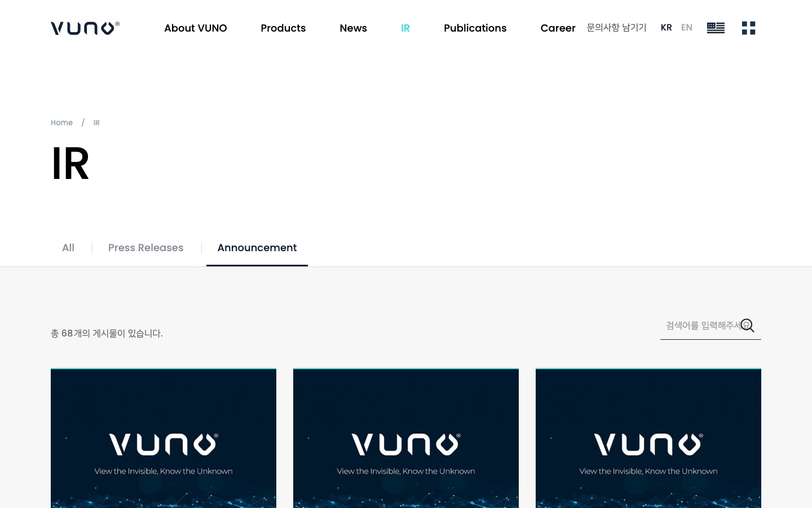Open the Publications menu

pyautogui.click(x=475, y=28)
